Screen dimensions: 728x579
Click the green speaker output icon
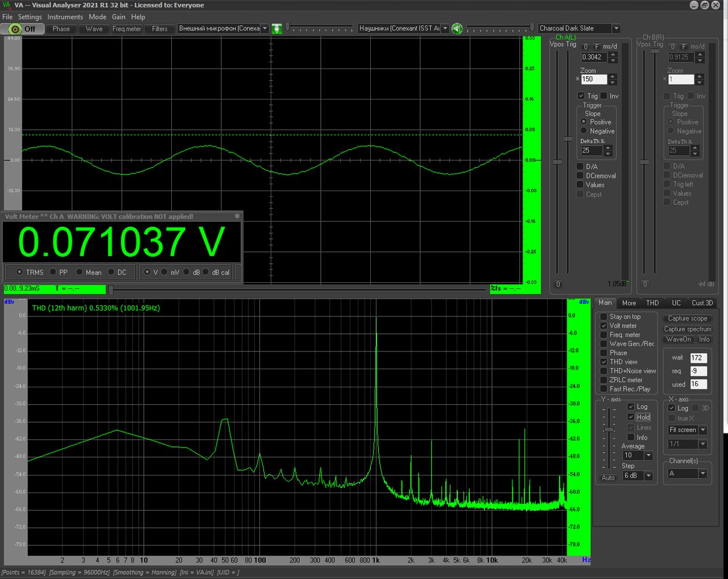[x=457, y=28]
